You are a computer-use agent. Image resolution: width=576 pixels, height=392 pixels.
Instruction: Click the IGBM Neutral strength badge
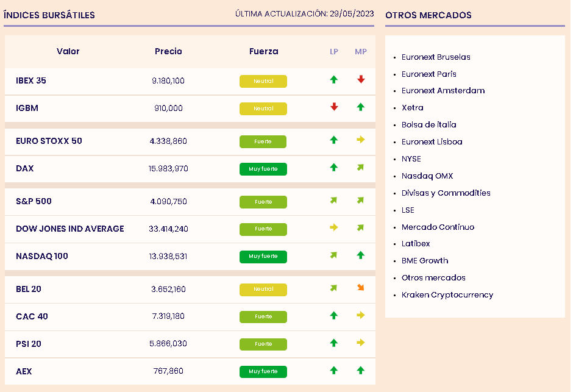pyautogui.click(x=263, y=109)
